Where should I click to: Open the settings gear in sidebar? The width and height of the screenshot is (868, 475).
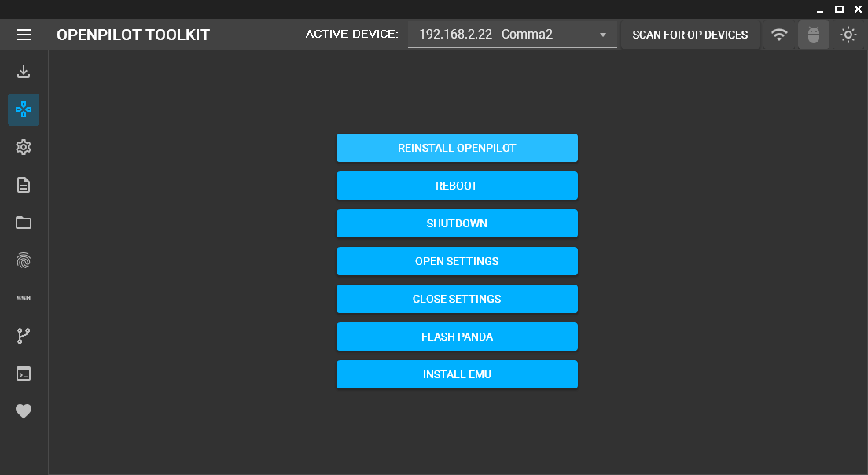(x=24, y=147)
